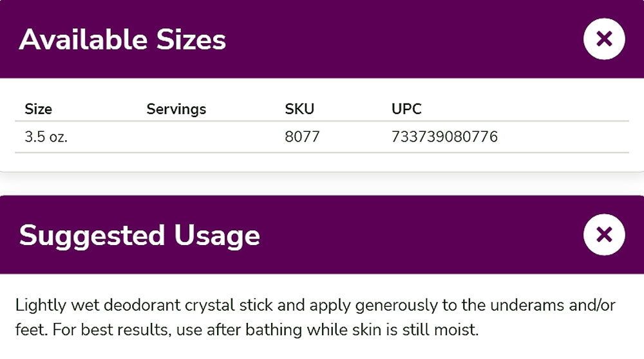Collapse the Available Sizes section with its X icon

point(603,39)
